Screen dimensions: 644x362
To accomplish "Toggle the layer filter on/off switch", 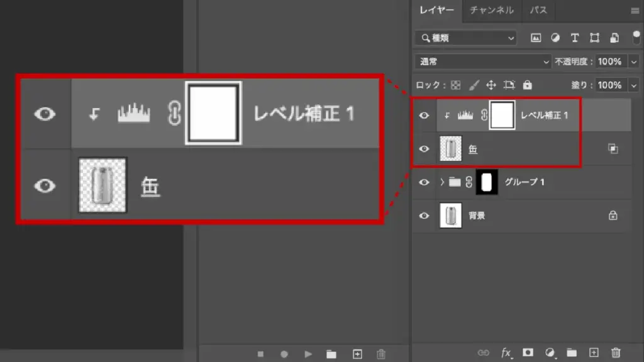I will point(635,38).
